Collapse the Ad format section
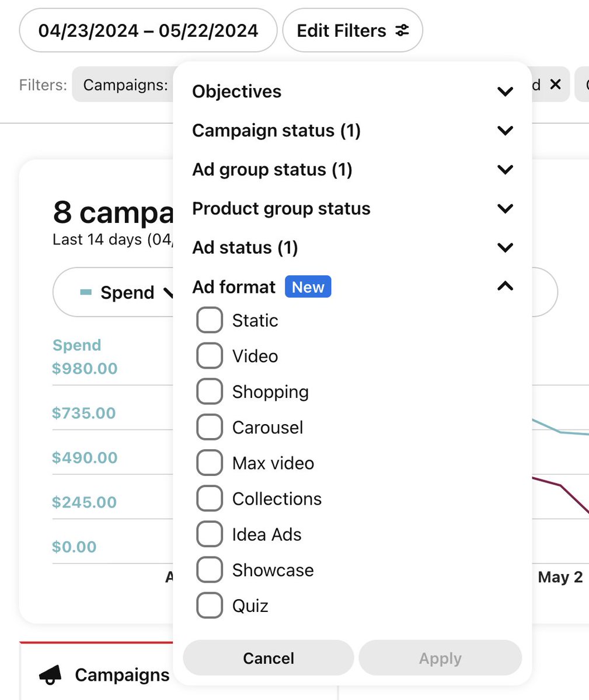589x700 pixels. click(x=353, y=286)
